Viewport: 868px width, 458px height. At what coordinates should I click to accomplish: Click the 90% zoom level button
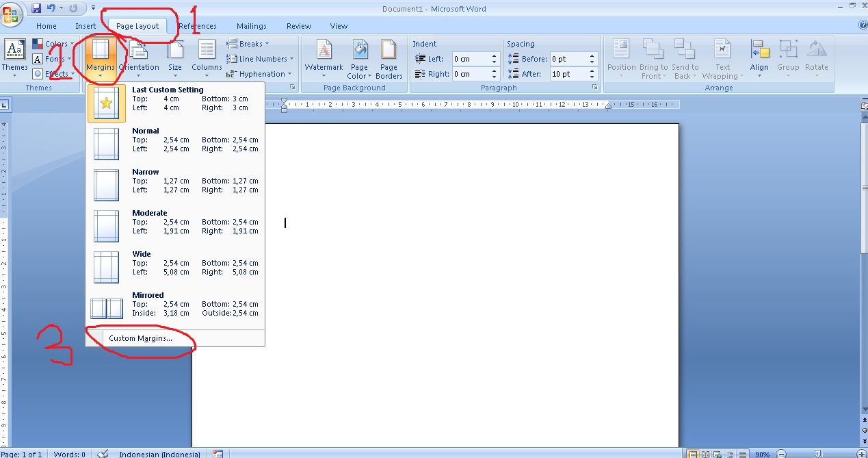coord(762,454)
